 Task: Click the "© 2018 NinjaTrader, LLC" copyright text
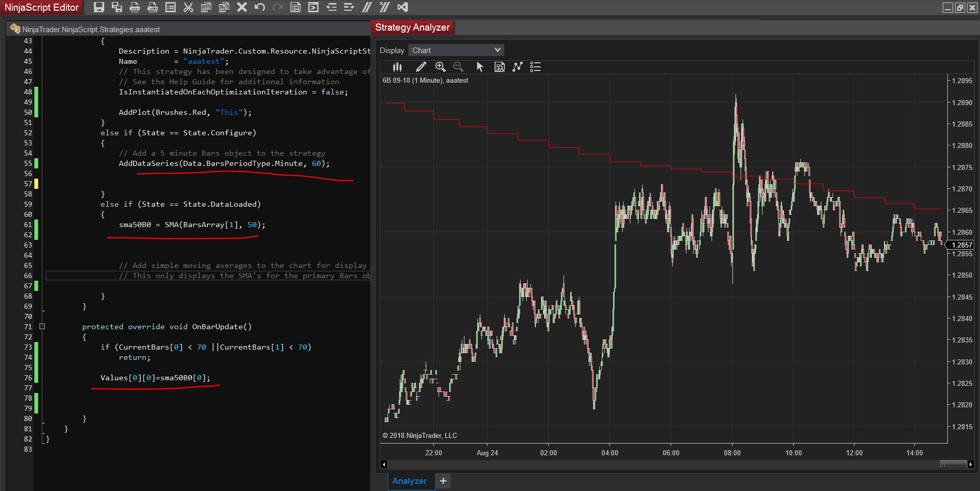420,435
